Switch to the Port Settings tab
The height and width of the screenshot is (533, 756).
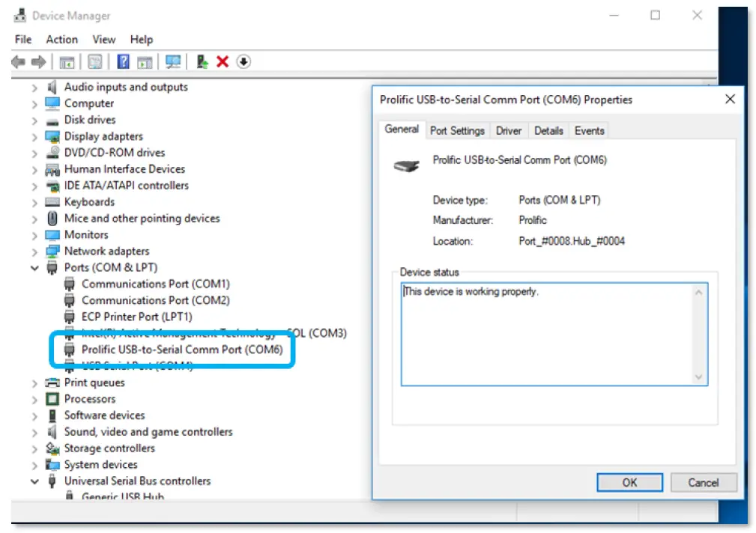pyautogui.click(x=457, y=130)
